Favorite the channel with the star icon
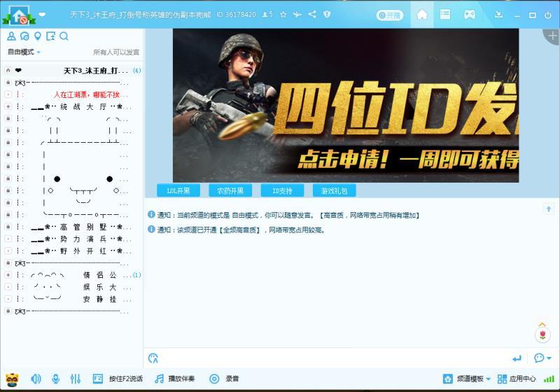The width and height of the screenshot is (560, 392). pos(283,14)
